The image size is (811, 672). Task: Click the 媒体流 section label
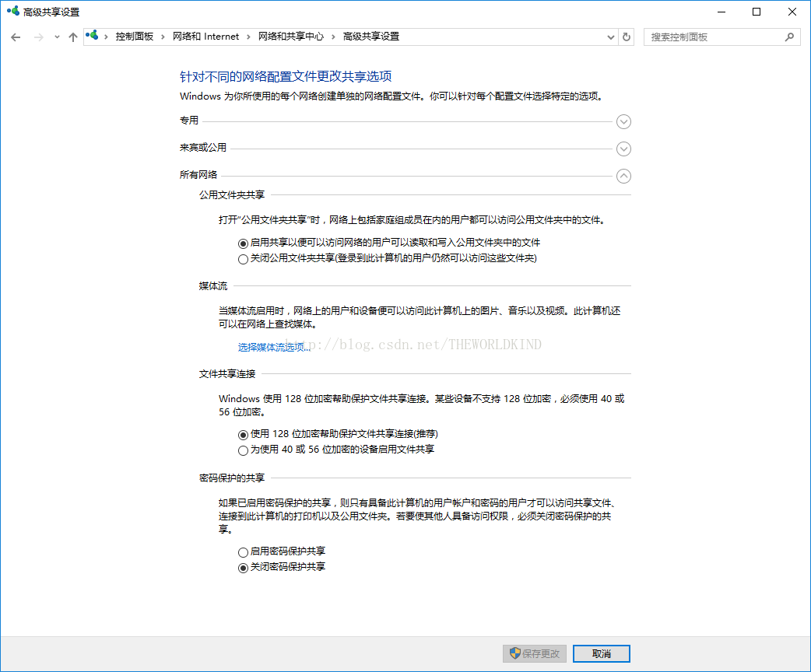(213, 286)
